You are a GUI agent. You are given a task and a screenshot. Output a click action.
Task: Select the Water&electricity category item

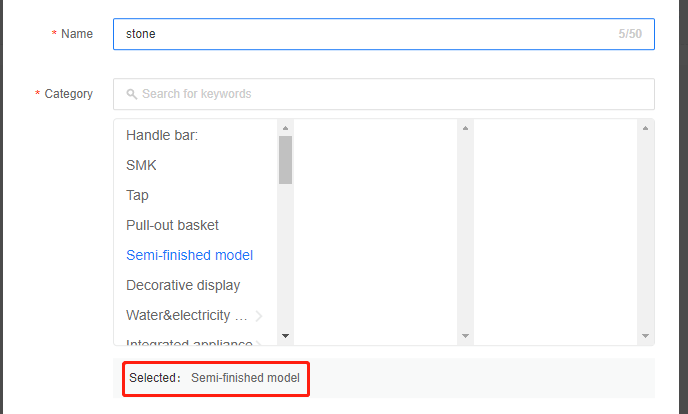coord(186,315)
